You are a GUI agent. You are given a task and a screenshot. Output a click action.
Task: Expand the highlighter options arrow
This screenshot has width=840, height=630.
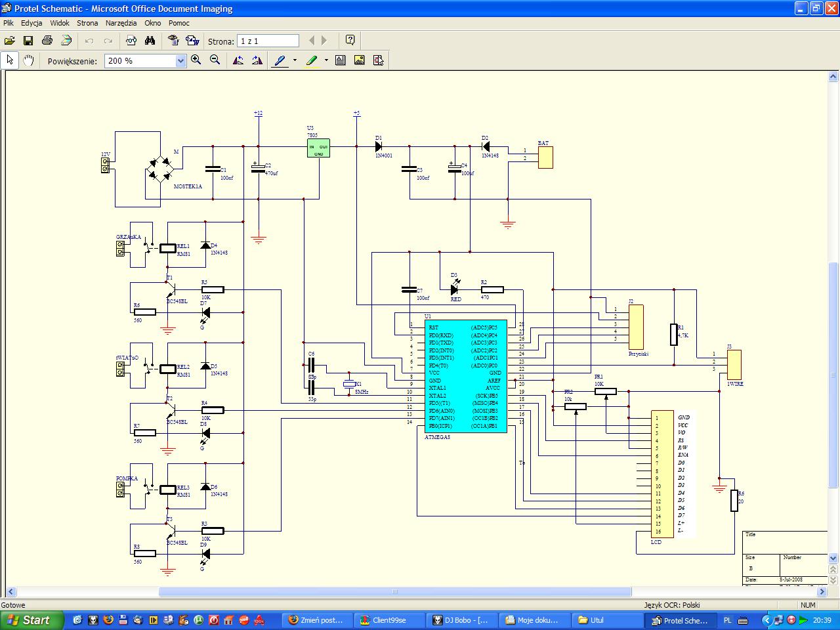click(326, 60)
